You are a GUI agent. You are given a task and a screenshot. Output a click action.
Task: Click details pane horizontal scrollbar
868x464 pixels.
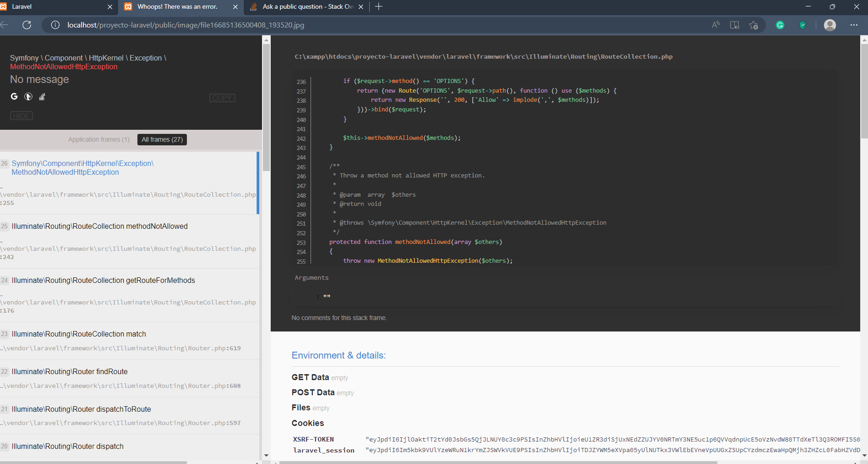(498, 462)
